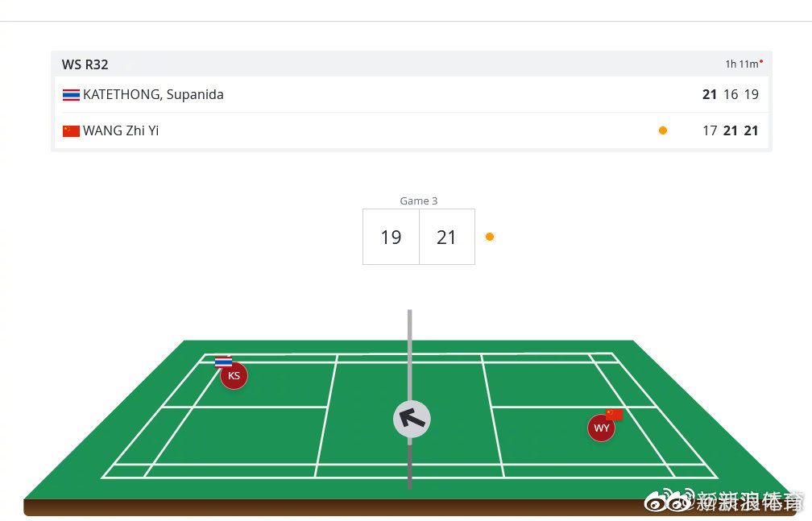The height and width of the screenshot is (521, 812).
Task: Select the WY player marker on court
Action: 601,428
